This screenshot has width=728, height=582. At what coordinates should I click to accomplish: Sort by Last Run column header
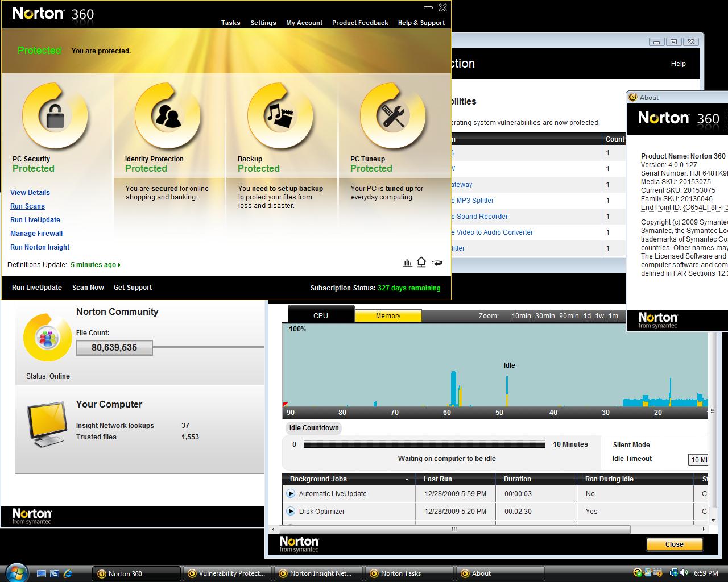point(455,479)
